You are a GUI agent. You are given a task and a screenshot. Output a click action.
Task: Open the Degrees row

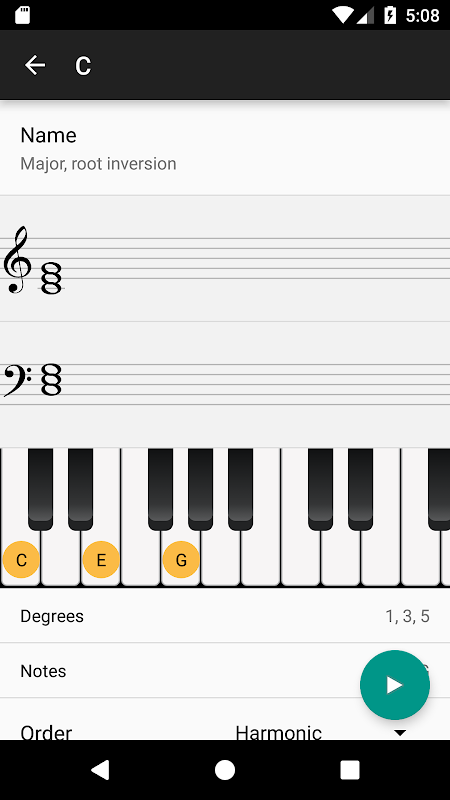point(225,616)
